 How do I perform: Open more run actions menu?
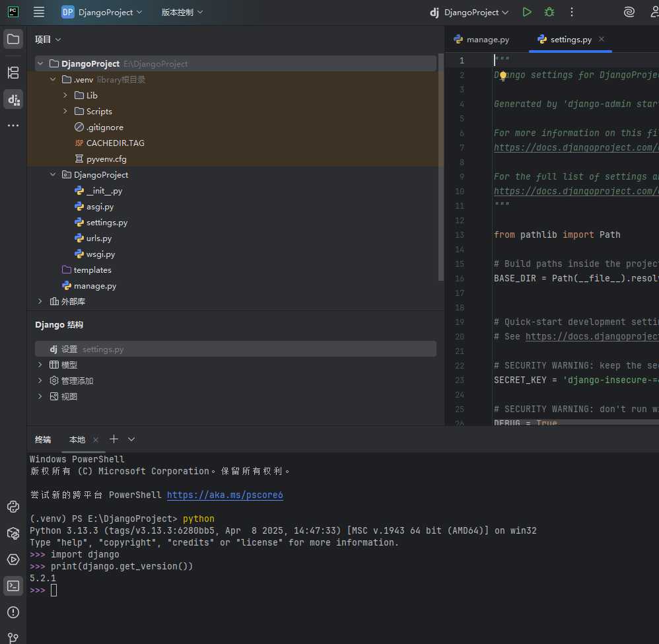click(572, 12)
